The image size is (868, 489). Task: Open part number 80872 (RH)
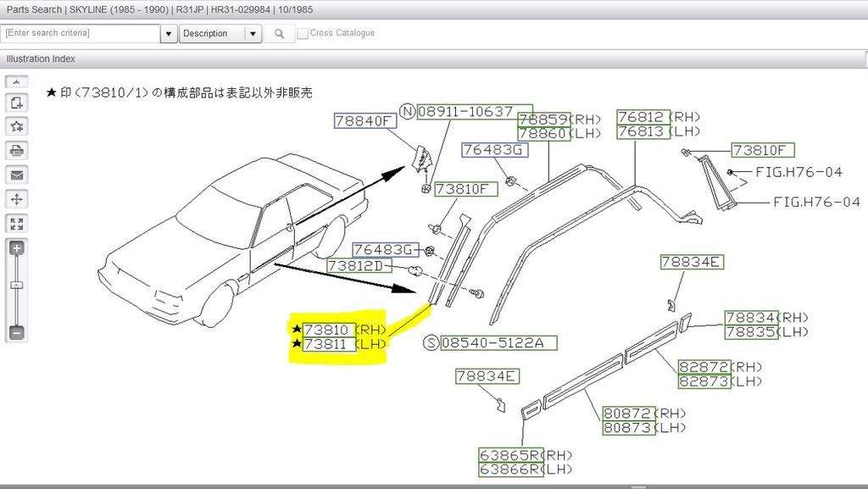point(628,414)
